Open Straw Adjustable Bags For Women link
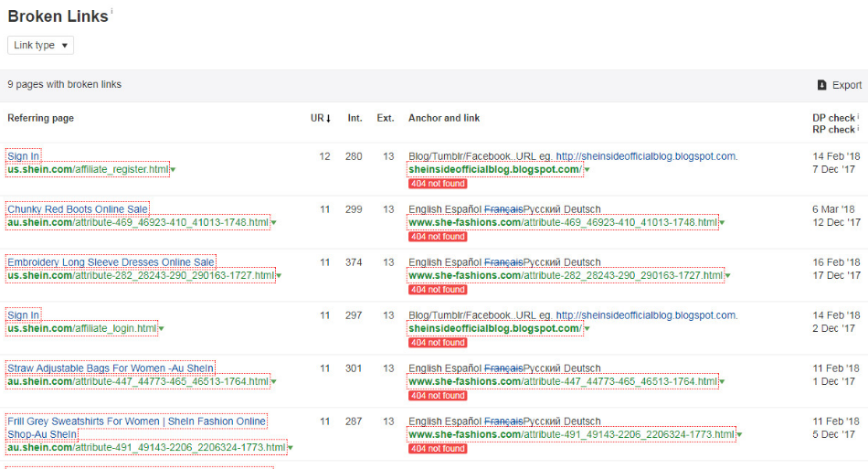 111,368
